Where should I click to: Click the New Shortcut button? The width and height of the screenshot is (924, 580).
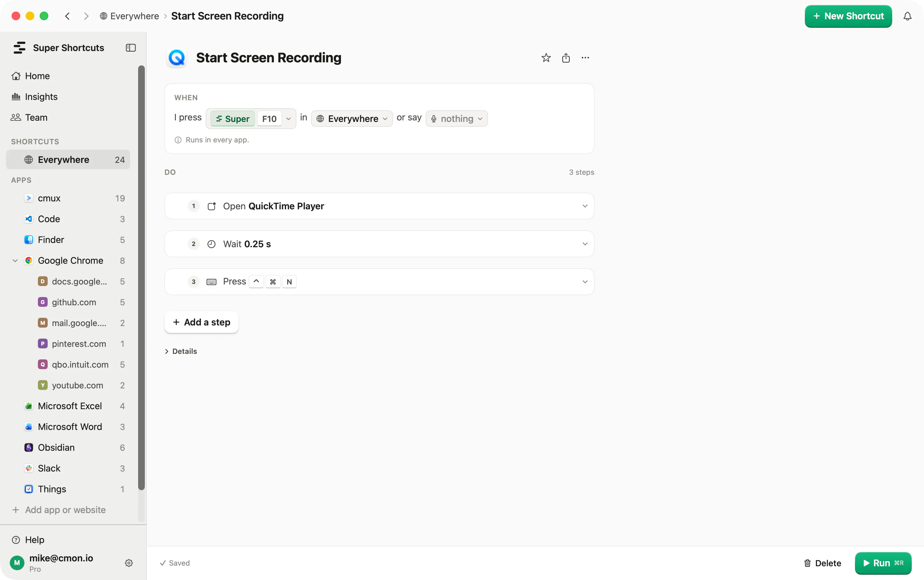coord(848,16)
